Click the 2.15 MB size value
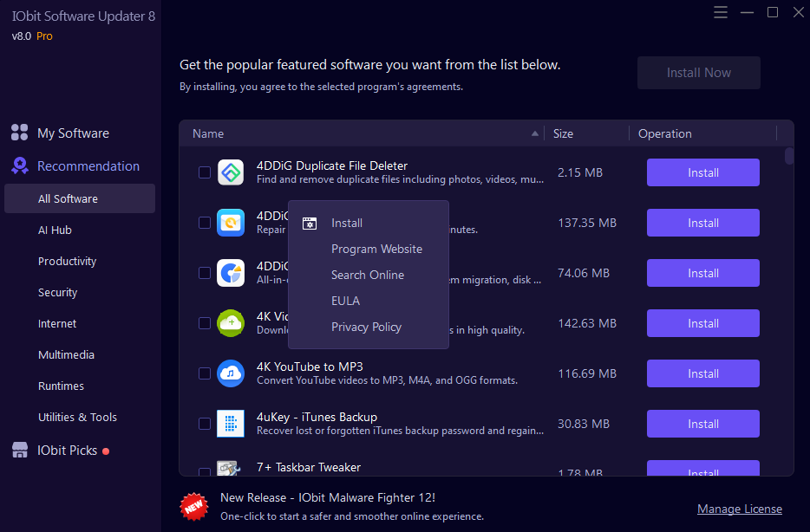810x532 pixels. click(x=580, y=172)
